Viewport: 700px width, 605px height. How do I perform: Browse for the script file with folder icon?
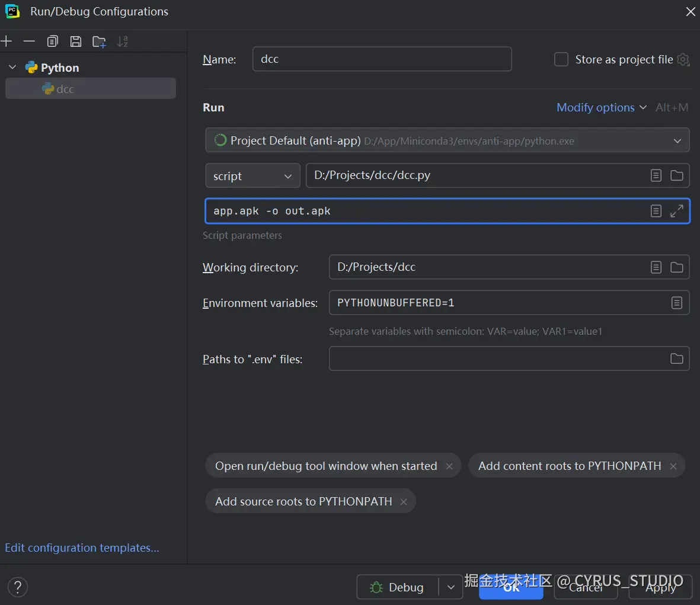pyautogui.click(x=677, y=175)
